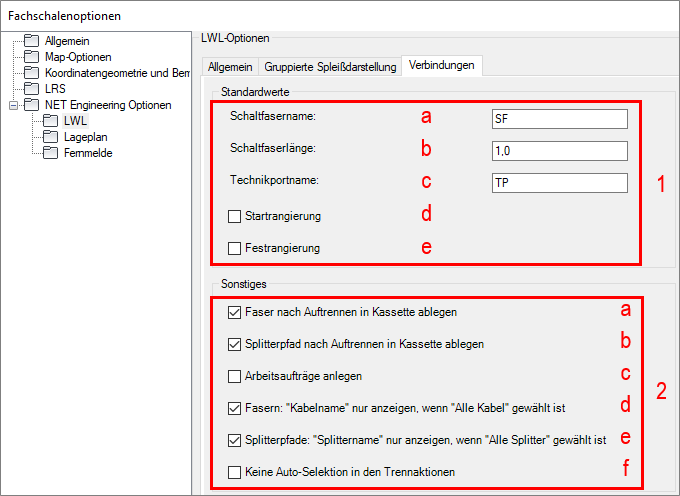Toggle Splitterpfade Splittername nur anzeigen checkbox
680x496 pixels.
point(235,441)
